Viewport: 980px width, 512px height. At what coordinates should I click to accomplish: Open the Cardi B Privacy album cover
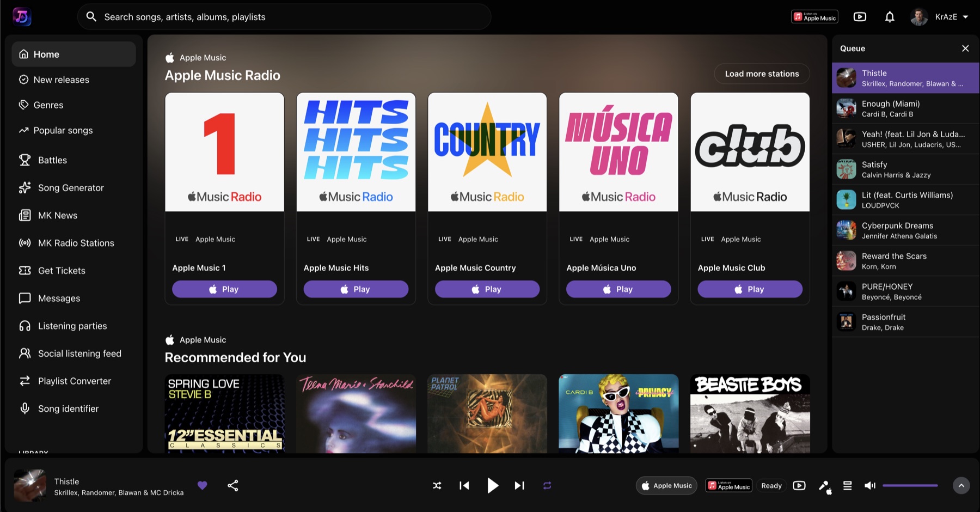click(618, 413)
